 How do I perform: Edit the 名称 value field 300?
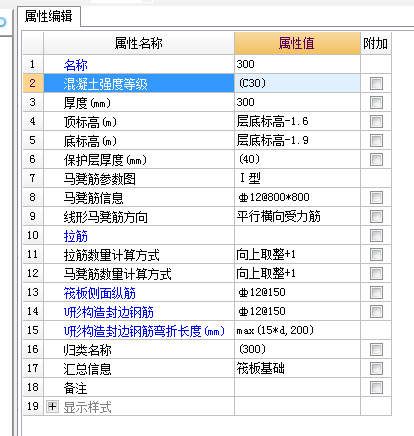coord(297,64)
